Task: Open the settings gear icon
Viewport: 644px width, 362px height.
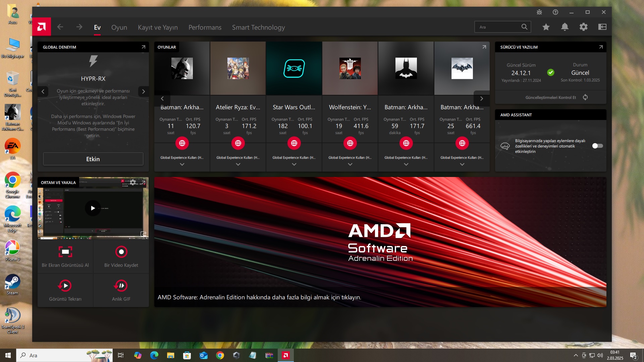Action: click(583, 27)
